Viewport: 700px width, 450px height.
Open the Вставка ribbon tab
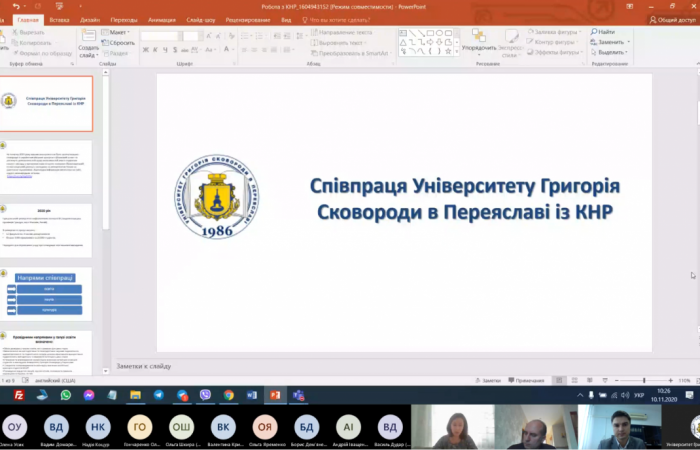click(59, 20)
